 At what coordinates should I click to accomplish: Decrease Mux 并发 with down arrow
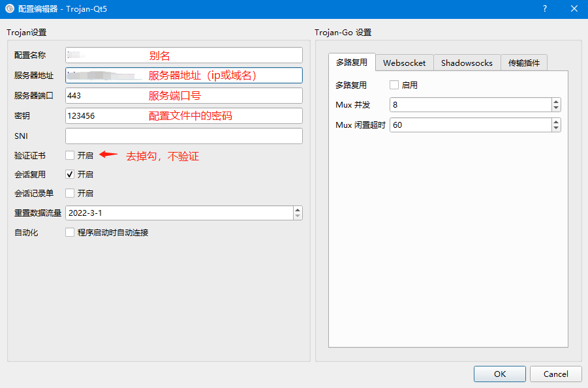coord(556,108)
